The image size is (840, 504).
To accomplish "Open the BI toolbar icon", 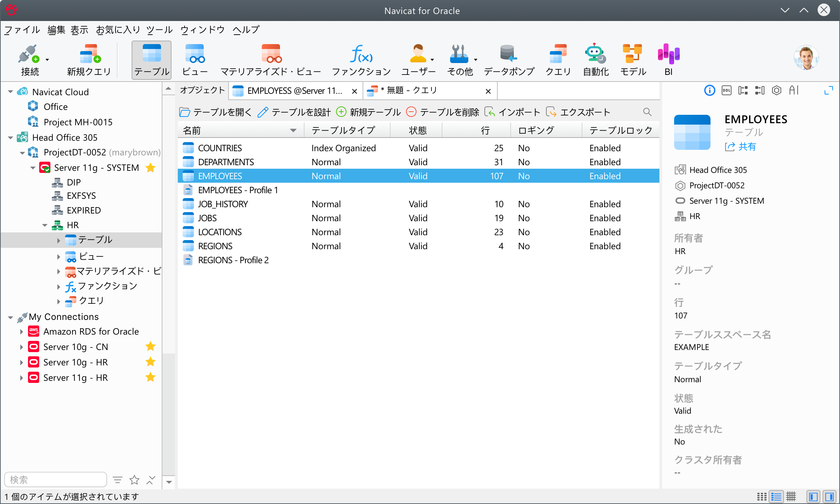I will [668, 60].
